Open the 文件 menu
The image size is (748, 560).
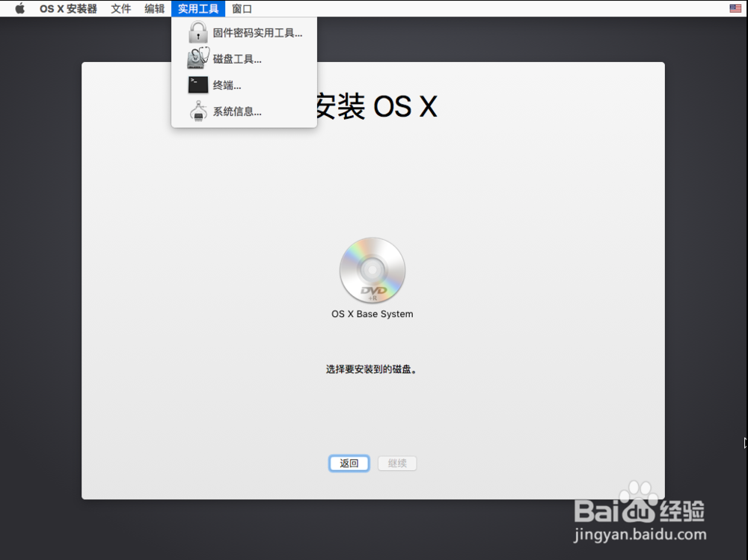point(120,8)
